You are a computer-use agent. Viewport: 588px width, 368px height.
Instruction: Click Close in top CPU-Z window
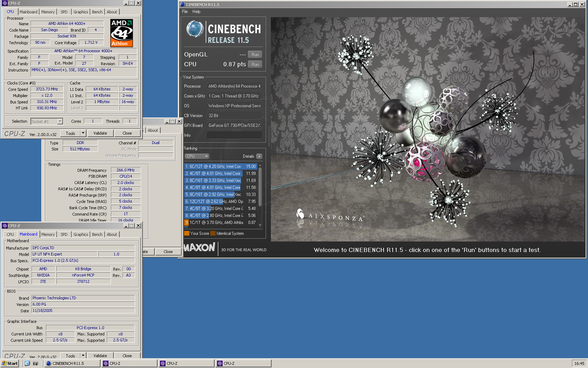[x=127, y=134]
